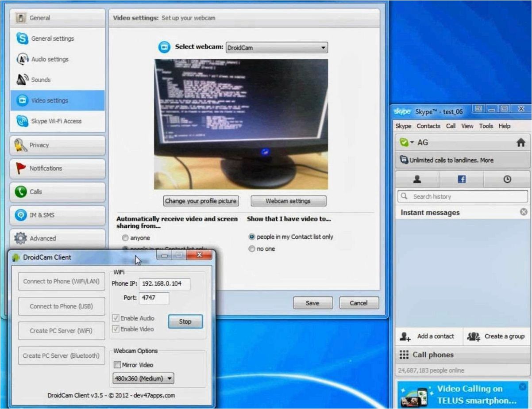Click the Sounds speaker icon

[22, 80]
